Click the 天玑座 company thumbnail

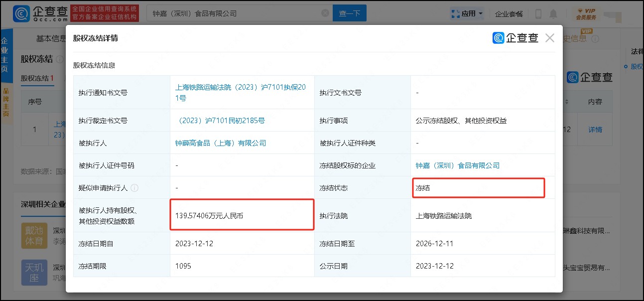(34, 272)
